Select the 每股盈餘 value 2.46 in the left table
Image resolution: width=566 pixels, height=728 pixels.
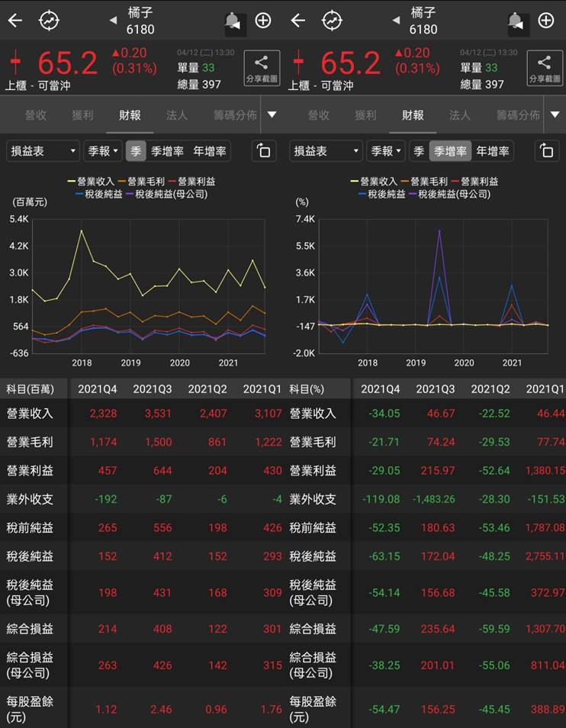coord(160,710)
